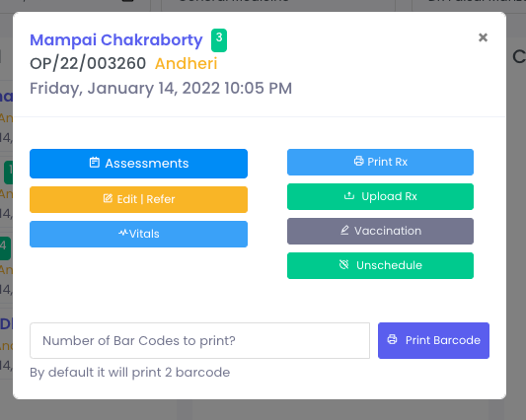This screenshot has width=526, height=420.
Task: Open the Vaccination form
Action: (x=380, y=232)
